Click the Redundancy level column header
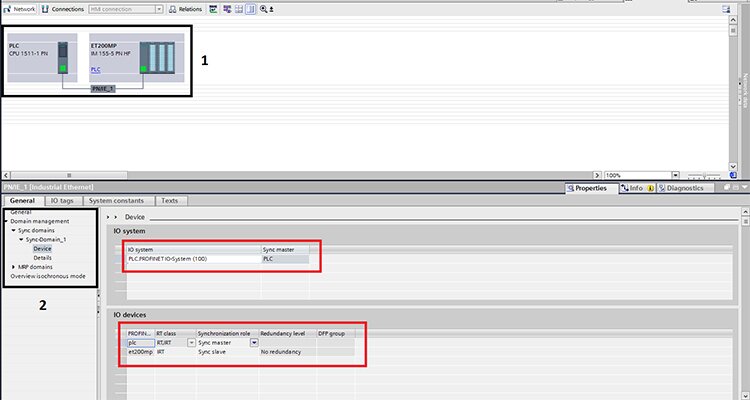The height and width of the screenshot is (400, 750). tap(287, 333)
